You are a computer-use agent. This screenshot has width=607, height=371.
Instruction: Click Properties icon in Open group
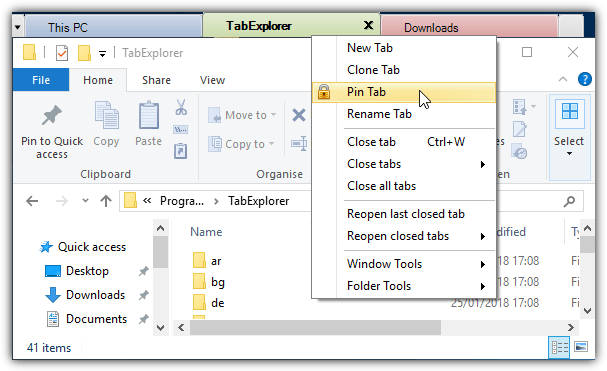click(519, 107)
